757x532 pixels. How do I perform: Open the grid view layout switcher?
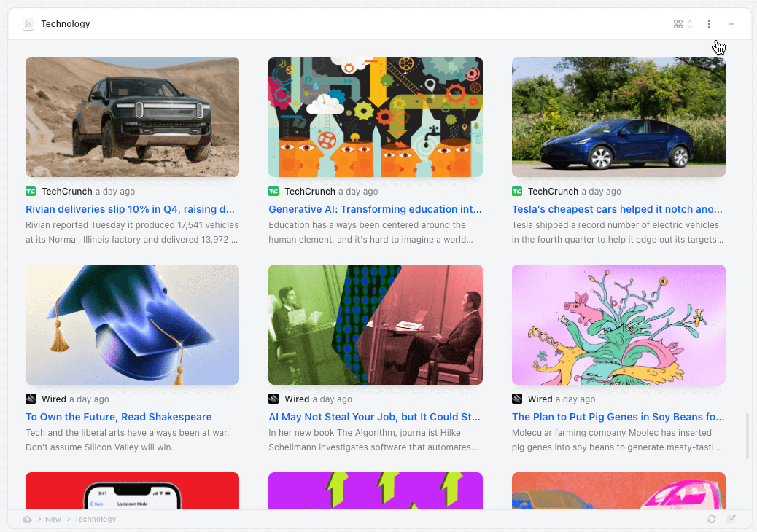(683, 24)
